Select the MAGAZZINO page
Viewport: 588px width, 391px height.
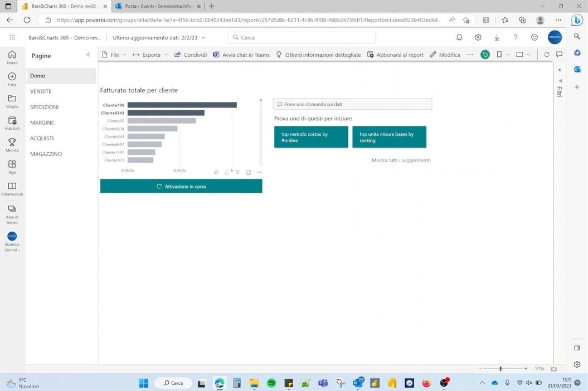[46, 154]
